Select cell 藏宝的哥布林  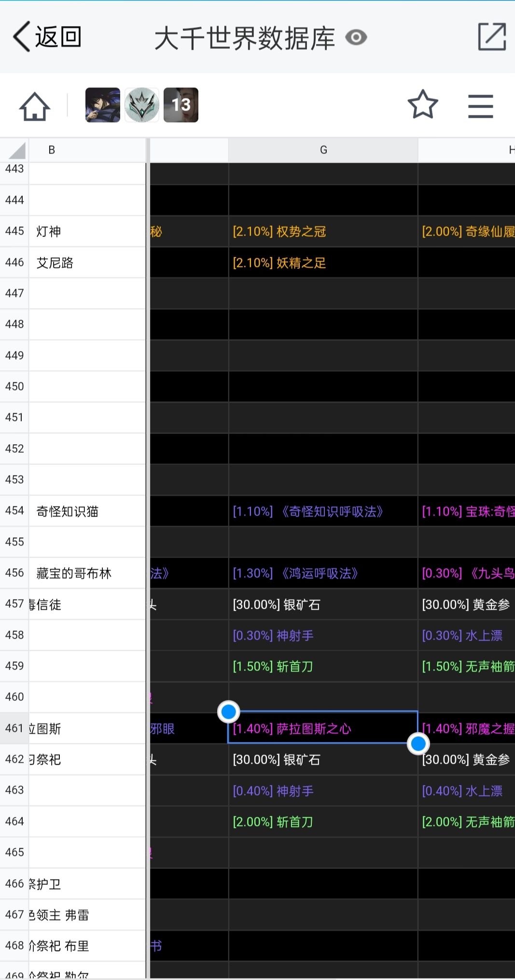[x=87, y=573]
